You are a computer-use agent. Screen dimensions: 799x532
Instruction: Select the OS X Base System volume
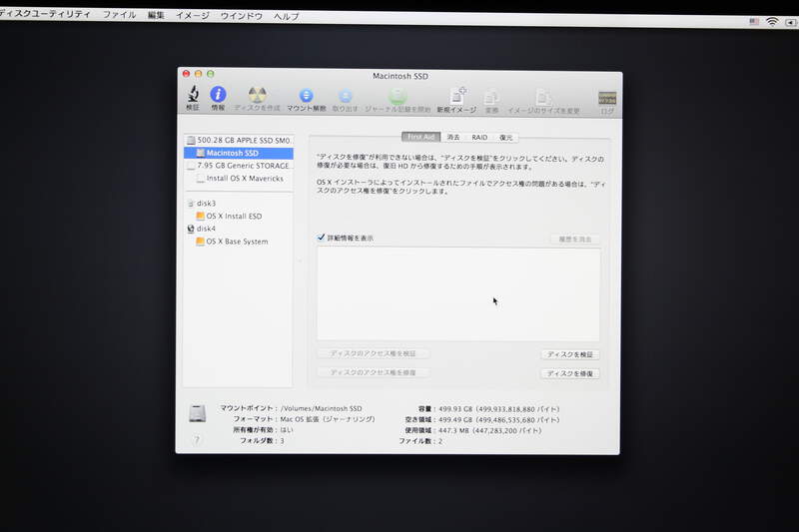236,242
